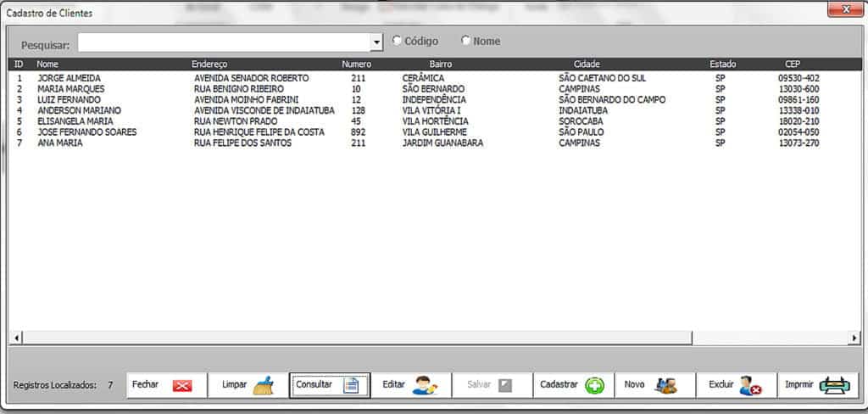Viewport: 868px width, 414px height.
Task: Click the JARDIM GUANABARA bairro cell
Action: tap(442, 143)
